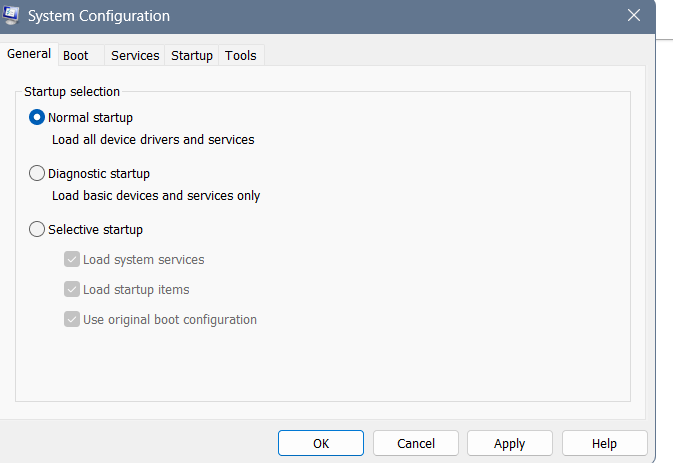Image resolution: width=673 pixels, height=463 pixels.
Task: Click the Startup selection group label
Action: click(x=72, y=91)
